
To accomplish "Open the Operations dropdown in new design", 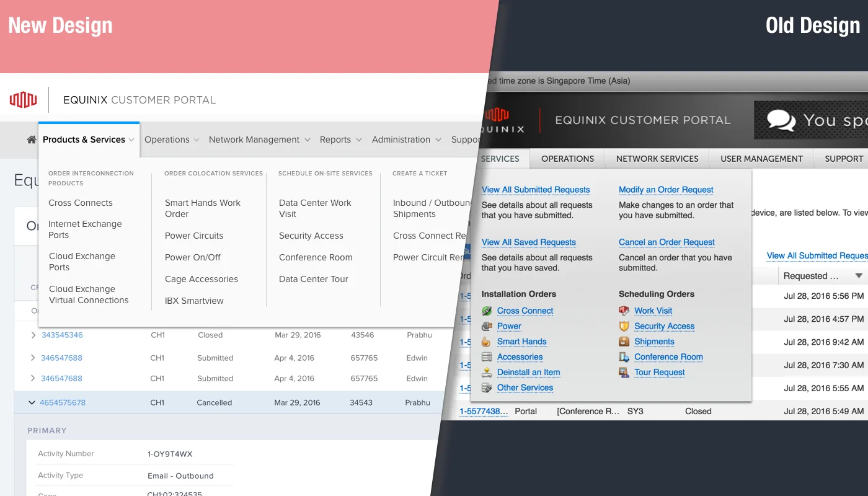I will point(172,140).
